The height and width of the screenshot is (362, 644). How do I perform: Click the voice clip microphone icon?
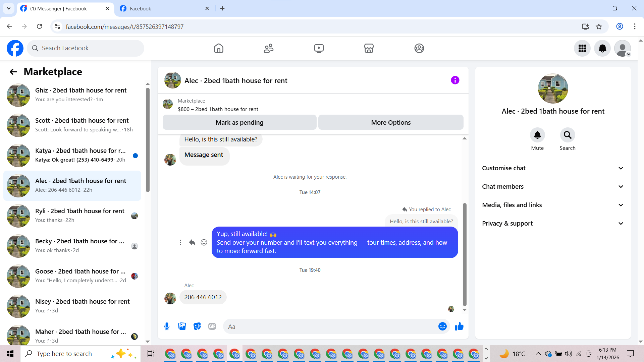pos(167,326)
